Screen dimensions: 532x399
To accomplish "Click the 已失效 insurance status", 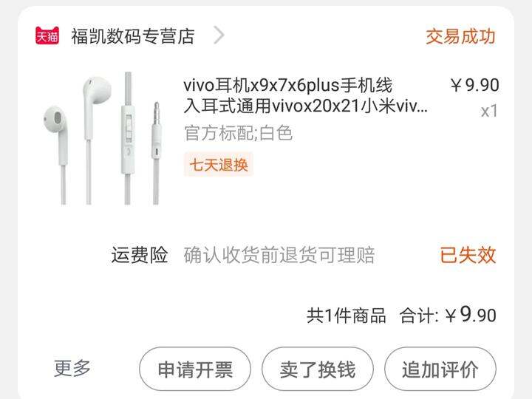I will pyautogui.click(x=468, y=255).
